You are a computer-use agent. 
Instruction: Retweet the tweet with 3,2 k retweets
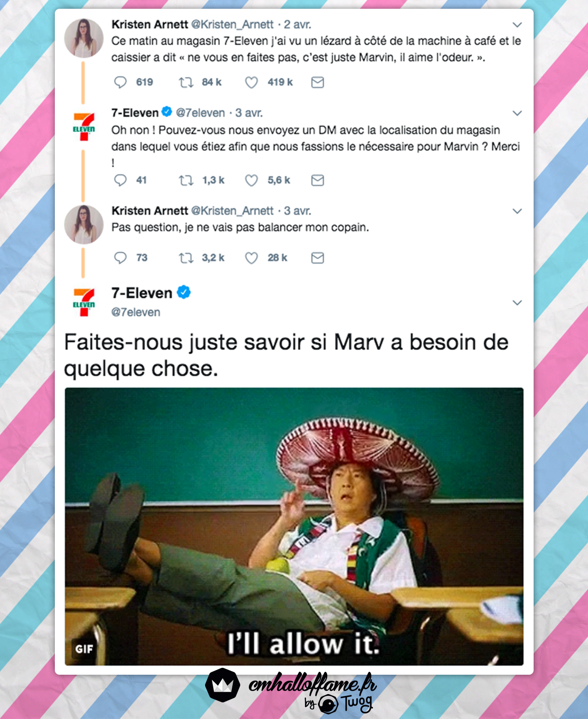point(186,258)
